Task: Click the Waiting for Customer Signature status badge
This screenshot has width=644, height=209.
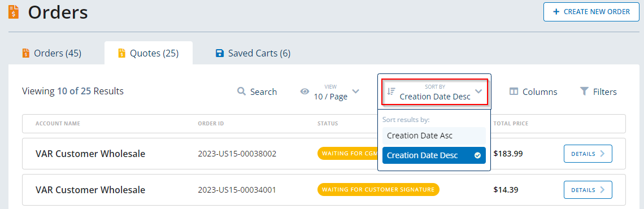Action: [378, 190]
